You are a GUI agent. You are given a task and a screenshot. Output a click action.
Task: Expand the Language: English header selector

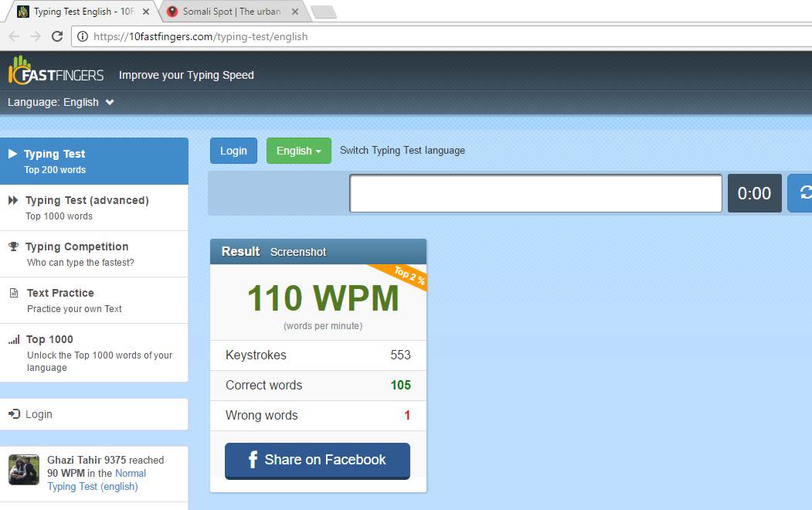click(61, 102)
